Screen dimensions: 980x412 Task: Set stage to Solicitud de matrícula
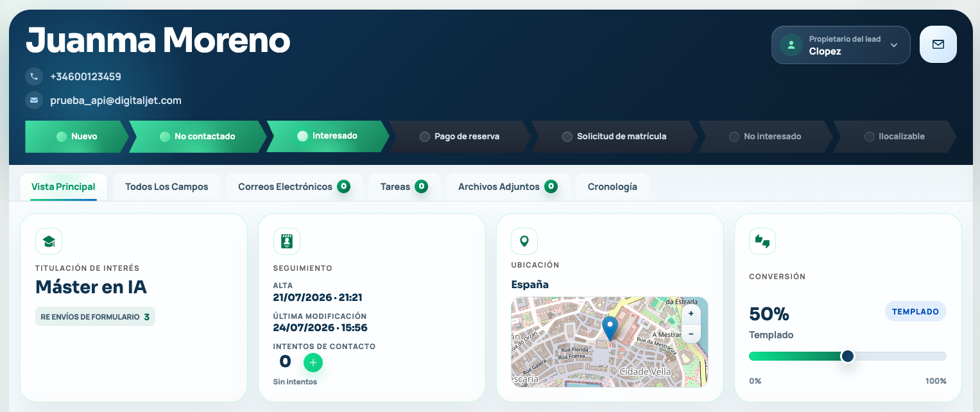[614, 136]
